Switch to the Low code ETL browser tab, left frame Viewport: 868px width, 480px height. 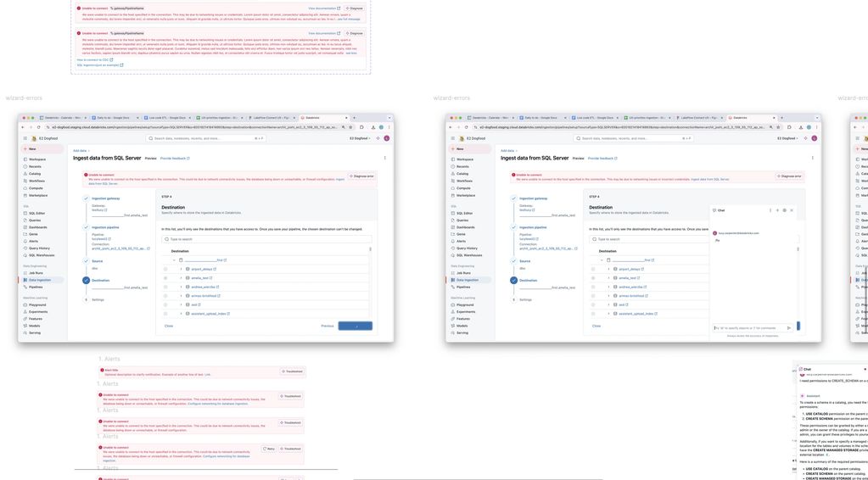click(166, 118)
